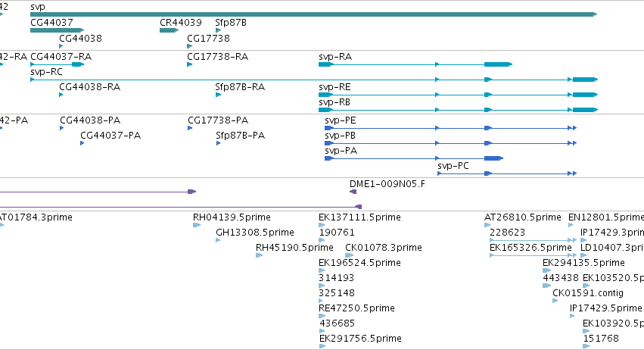Select the AT26810.5prime EST label
Viewport: 644px width, 350px height.
[x=523, y=217]
